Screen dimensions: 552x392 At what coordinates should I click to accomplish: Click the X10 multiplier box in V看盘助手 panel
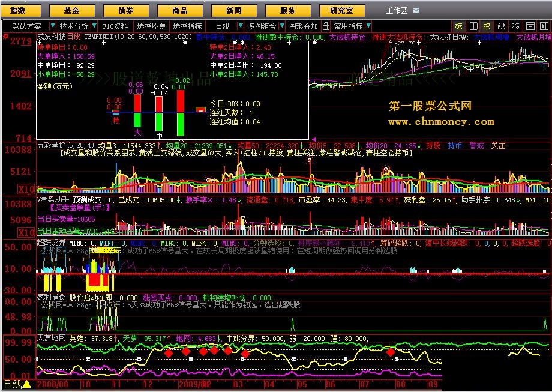coord(26,232)
